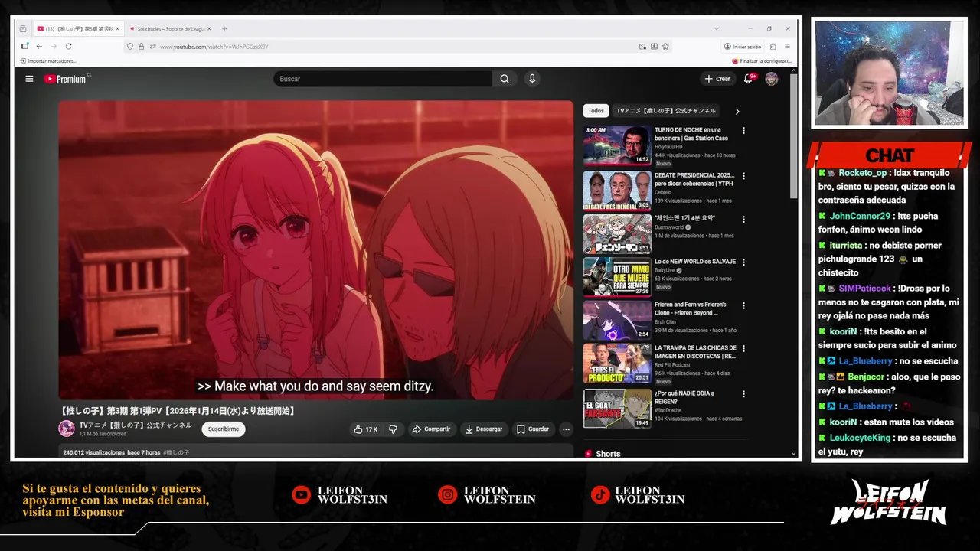This screenshot has height=551, width=980.
Task: Open channel name TVアニメ【推しの子】公式チャンネル under video
Action: (136, 425)
